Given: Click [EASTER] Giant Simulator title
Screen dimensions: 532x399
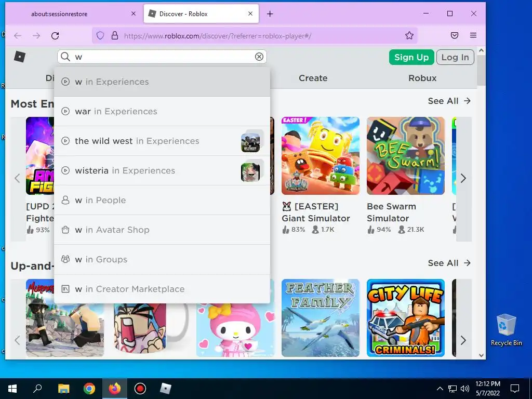Looking at the screenshot, I should point(316,212).
